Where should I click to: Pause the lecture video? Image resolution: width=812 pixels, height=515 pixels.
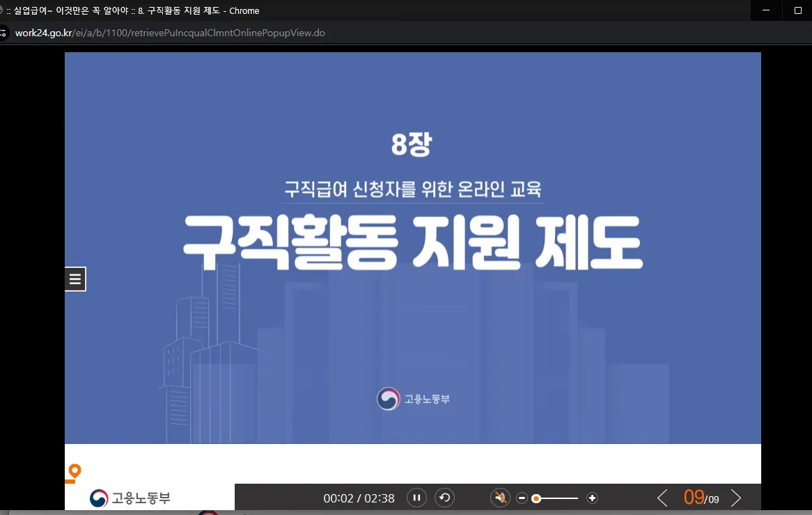[416, 498]
